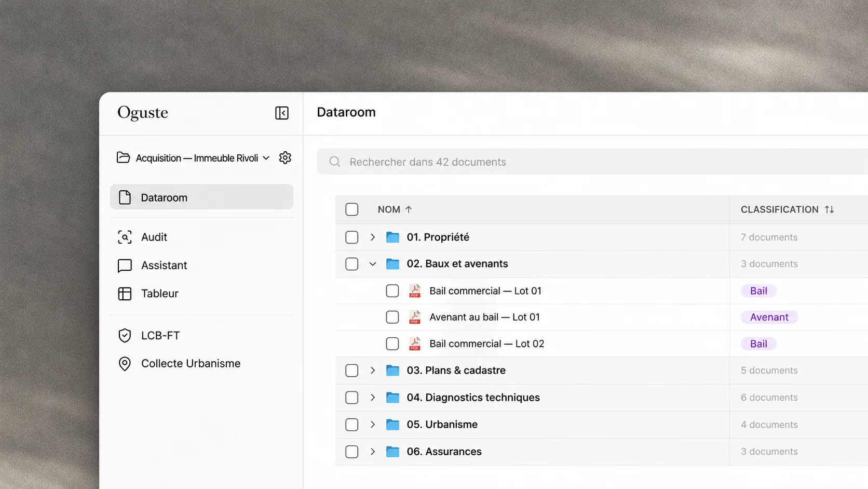
Task: Open file Bail commercial — Lot 01
Action: click(485, 291)
